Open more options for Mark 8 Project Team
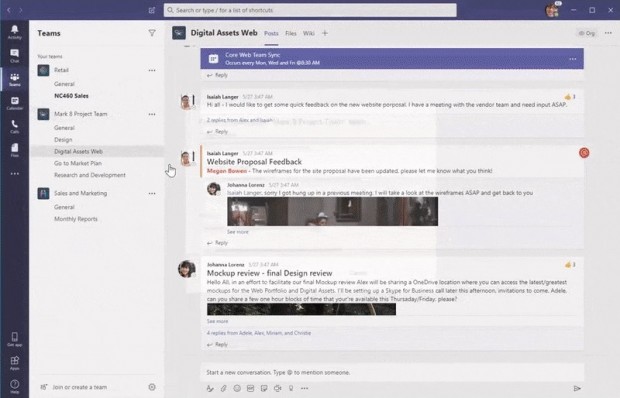The width and height of the screenshot is (620, 398). pos(152,114)
